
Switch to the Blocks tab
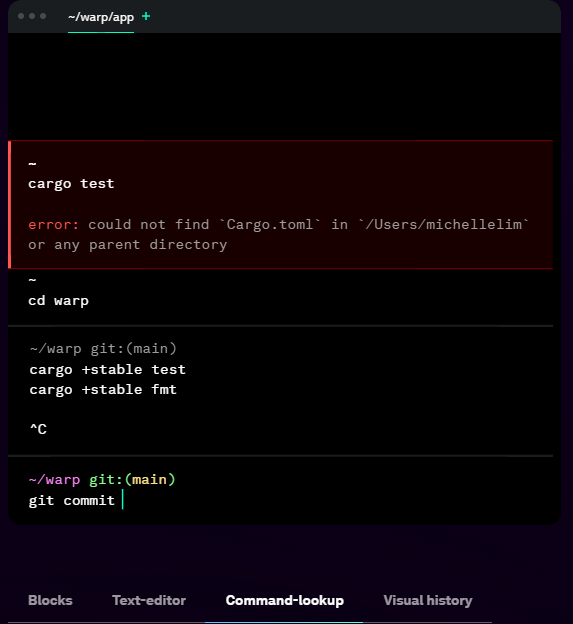50,600
